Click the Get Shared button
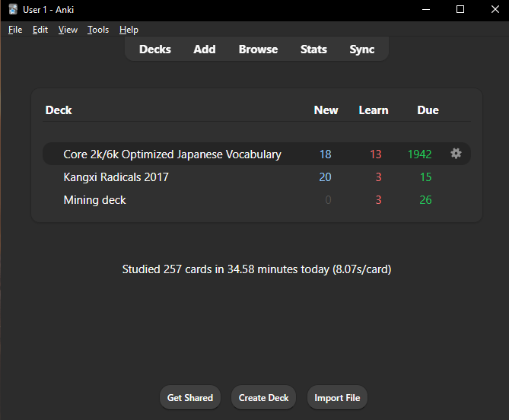The image size is (509, 420). tap(190, 398)
